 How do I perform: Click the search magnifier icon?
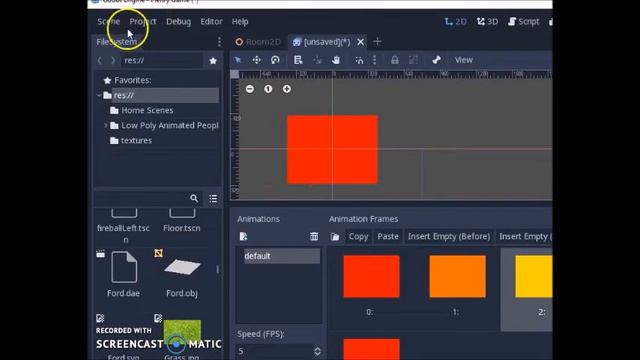click(194, 198)
